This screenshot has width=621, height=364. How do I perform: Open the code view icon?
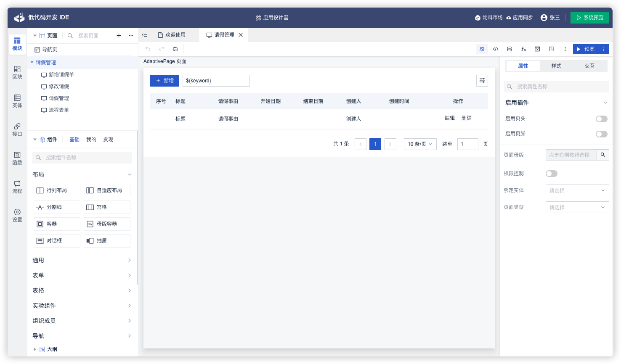point(496,49)
